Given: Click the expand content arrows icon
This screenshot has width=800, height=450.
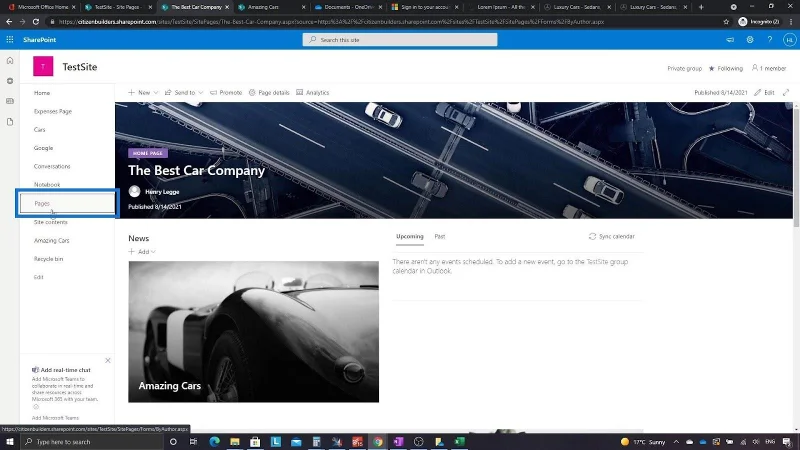Looking at the screenshot, I should pos(786,92).
